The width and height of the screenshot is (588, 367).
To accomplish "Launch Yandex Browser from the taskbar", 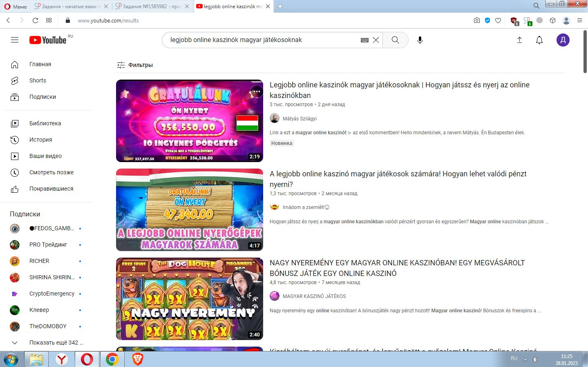I will [x=62, y=359].
